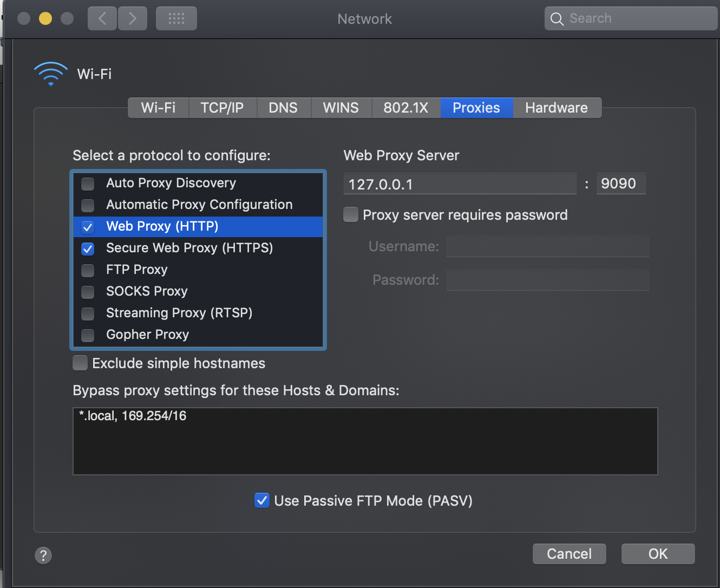720x588 pixels.
Task: Click the back navigation arrow
Action: (x=102, y=19)
